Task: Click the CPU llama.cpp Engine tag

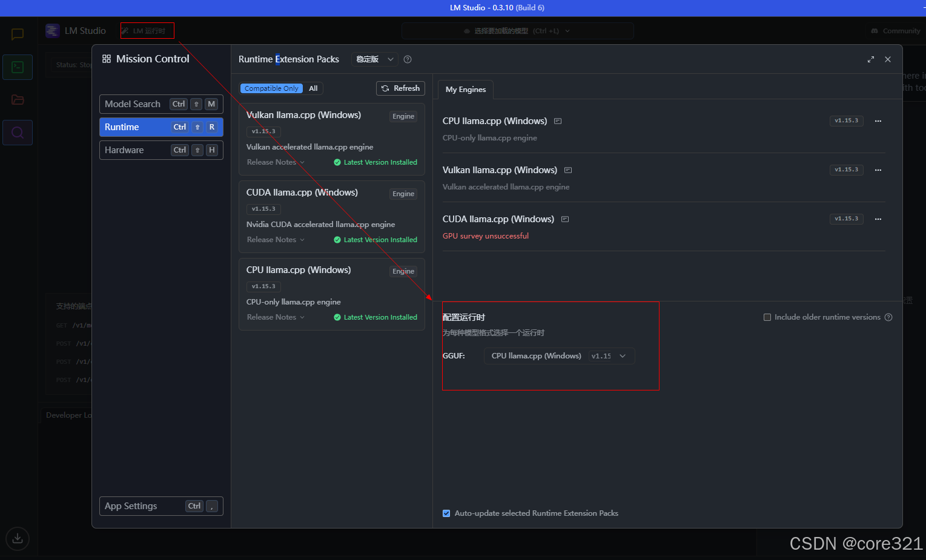Action: pos(403,271)
